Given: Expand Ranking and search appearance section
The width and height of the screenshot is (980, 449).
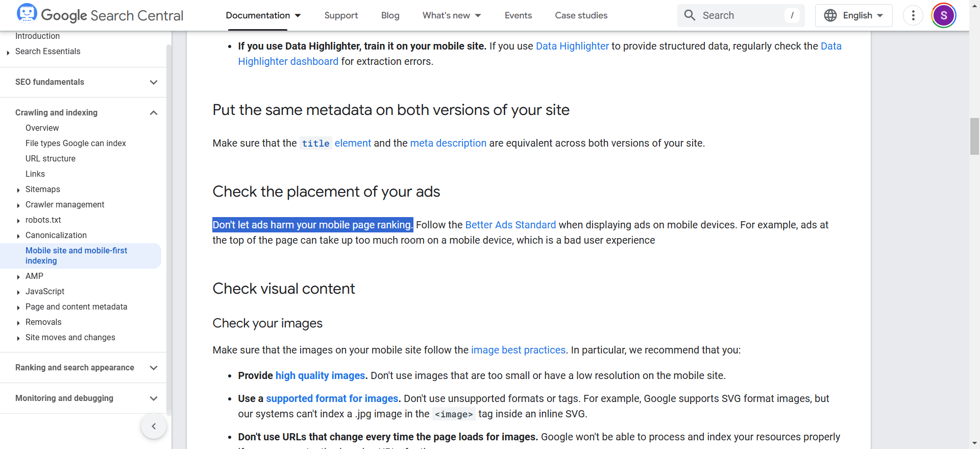Looking at the screenshot, I should click(153, 368).
